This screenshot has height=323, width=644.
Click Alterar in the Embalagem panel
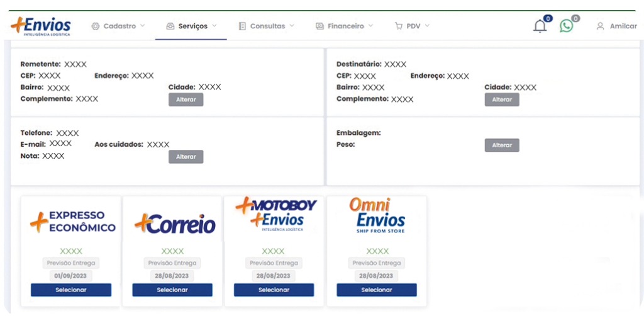[x=502, y=145]
